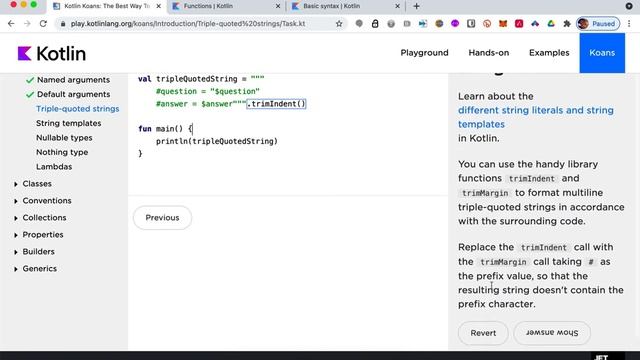The width and height of the screenshot is (640, 360).
Task: Open the Default arguments koan
Action: pyautogui.click(x=73, y=94)
